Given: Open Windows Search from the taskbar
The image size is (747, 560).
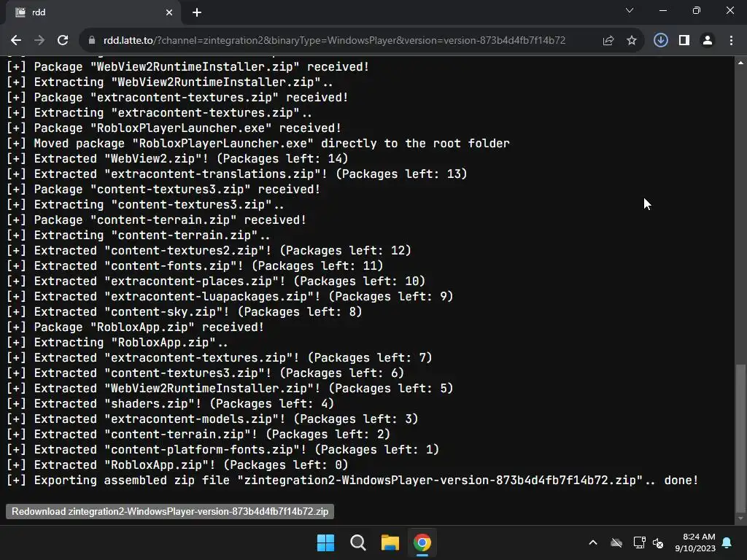Looking at the screenshot, I should click(357, 542).
